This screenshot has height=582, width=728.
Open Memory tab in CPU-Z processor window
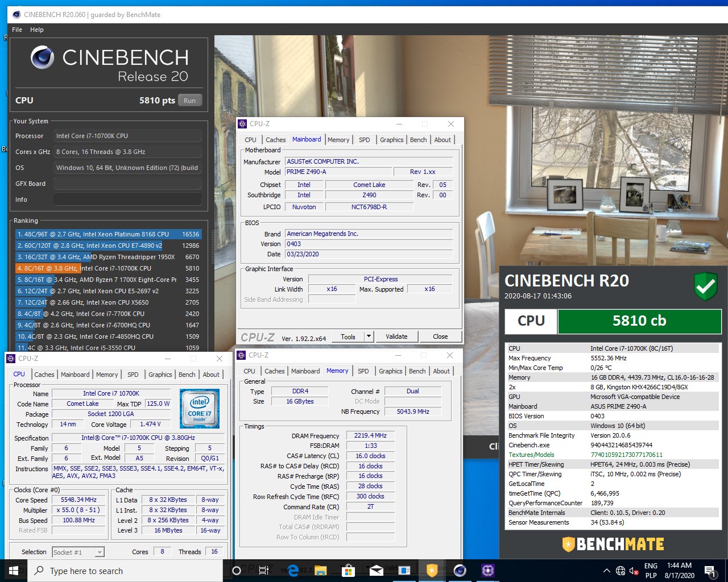(107, 375)
